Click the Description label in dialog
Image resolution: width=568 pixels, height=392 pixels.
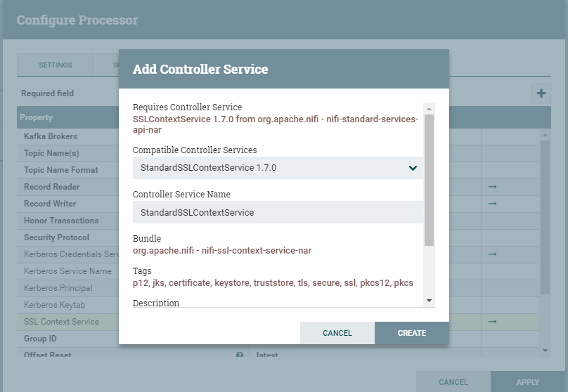(156, 303)
